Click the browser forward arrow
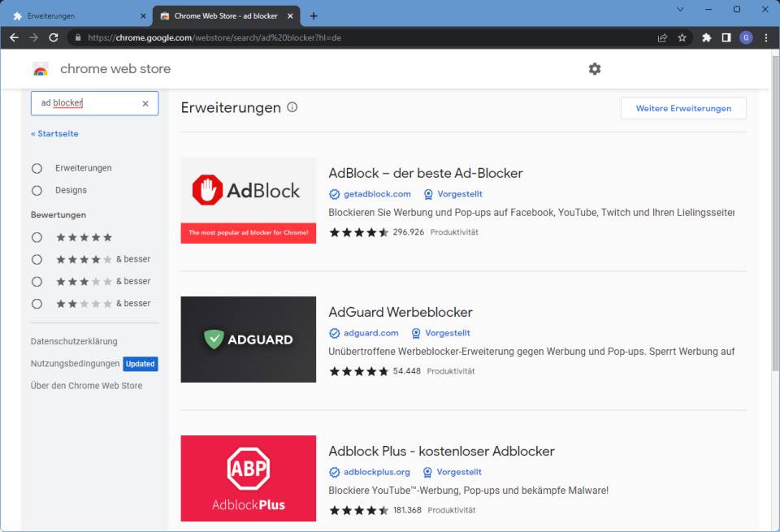780x532 pixels. (33, 38)
